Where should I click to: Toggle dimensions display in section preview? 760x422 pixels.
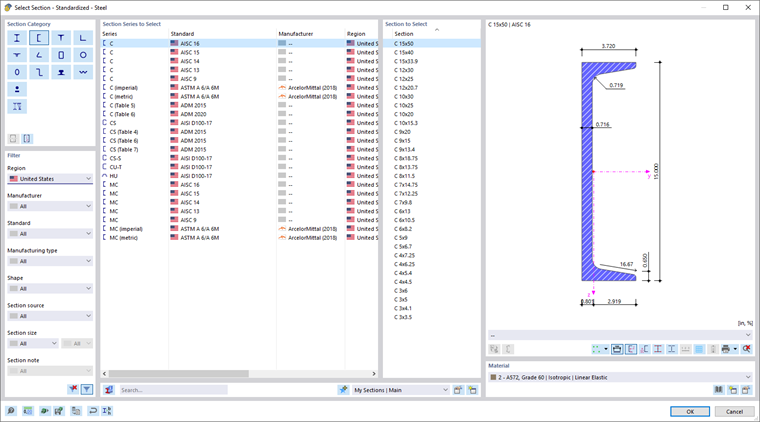tap(617, 349)
